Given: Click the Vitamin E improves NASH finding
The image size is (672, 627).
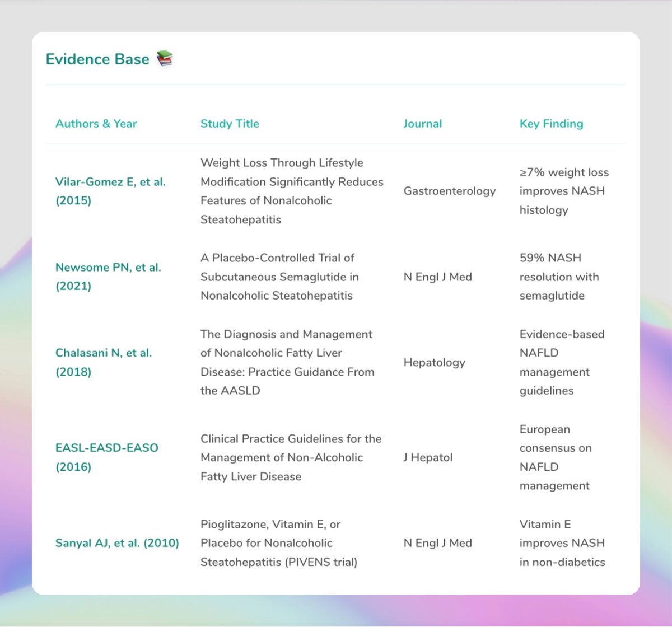Looking at the screenshot, I should click(562, 543).
